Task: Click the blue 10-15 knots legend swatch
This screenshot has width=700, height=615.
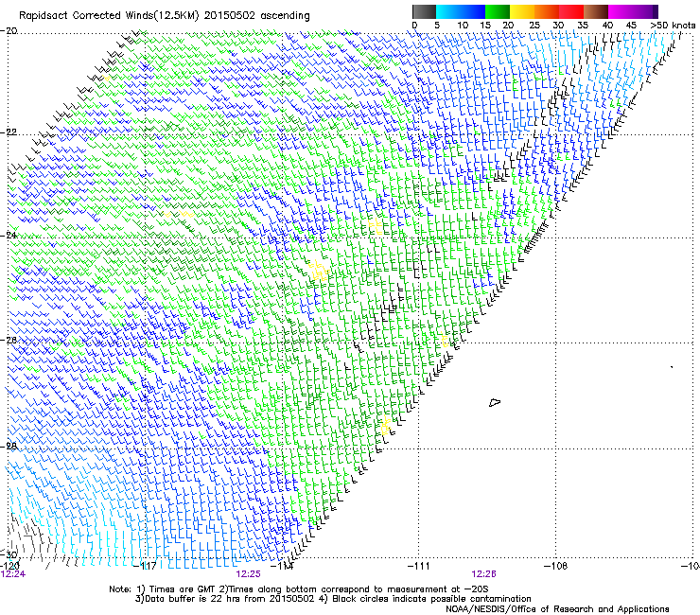Action: pyautogui.click(x=473, y=11)
